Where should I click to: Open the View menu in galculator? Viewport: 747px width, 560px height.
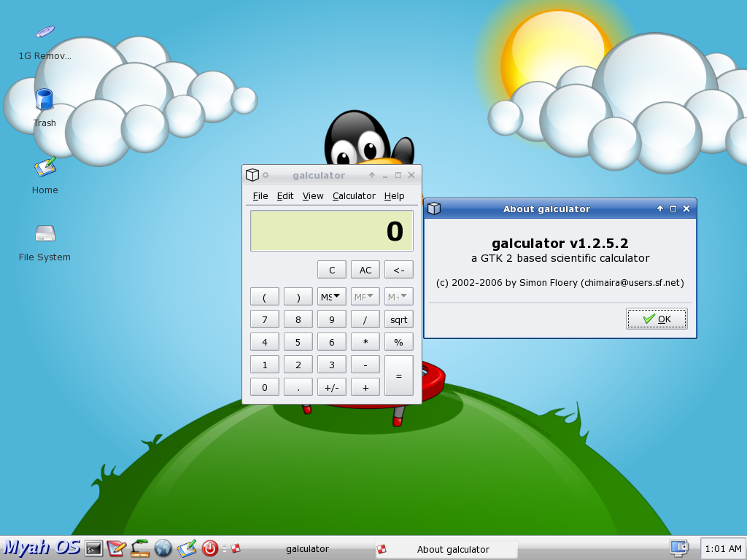[312, 195]
